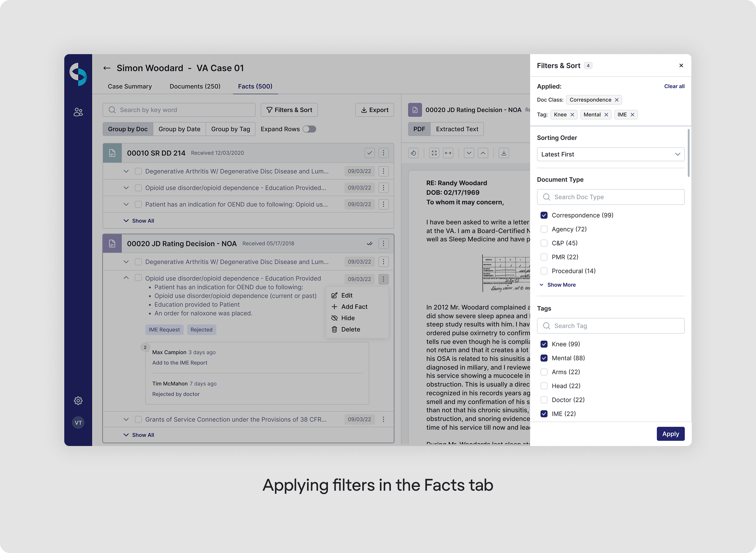
Task: Click the Filters & Sort button
Action: (x=289, y=110)
